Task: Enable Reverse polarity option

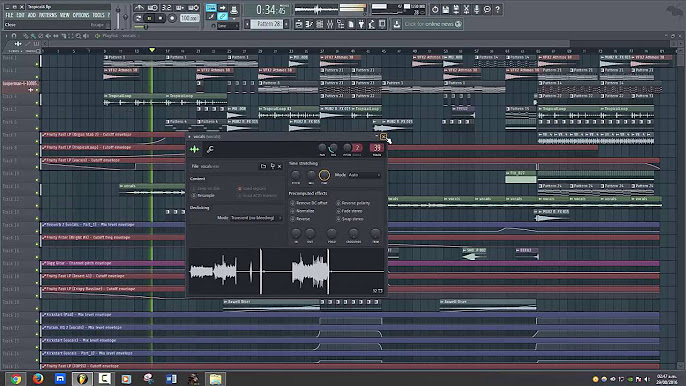Action: point(353,203)
